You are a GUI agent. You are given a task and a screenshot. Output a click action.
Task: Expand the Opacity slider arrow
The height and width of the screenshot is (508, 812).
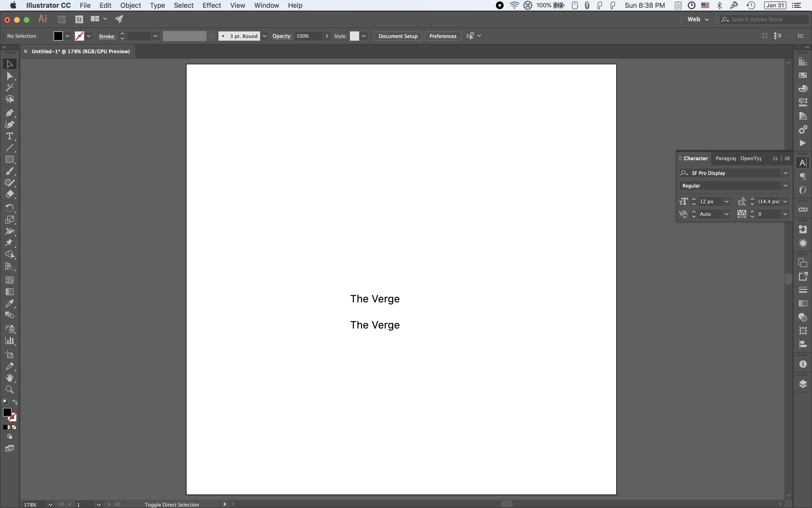(327, 36)
